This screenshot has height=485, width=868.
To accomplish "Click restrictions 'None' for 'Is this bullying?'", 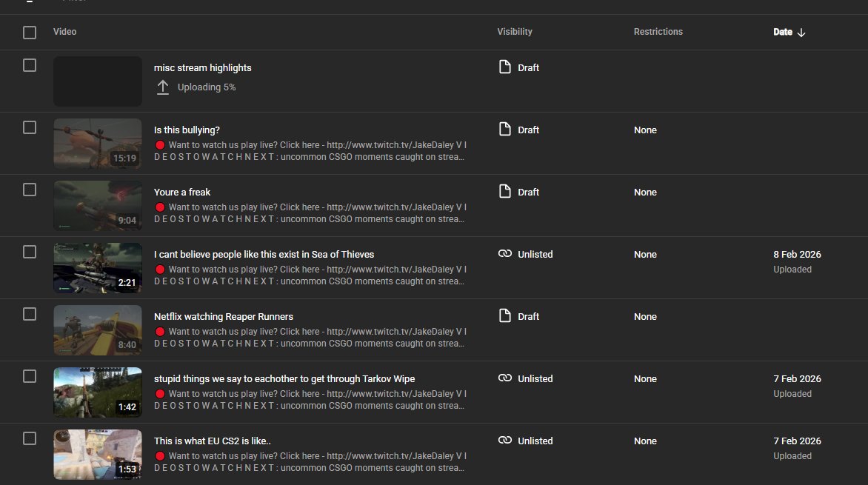I will [646, 130].
